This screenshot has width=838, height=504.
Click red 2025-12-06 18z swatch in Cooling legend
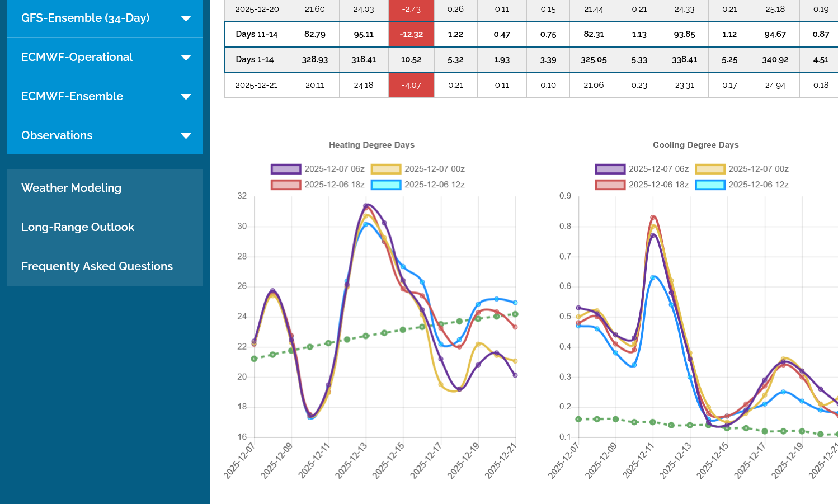pyautogui.click(x=610, y=185)
